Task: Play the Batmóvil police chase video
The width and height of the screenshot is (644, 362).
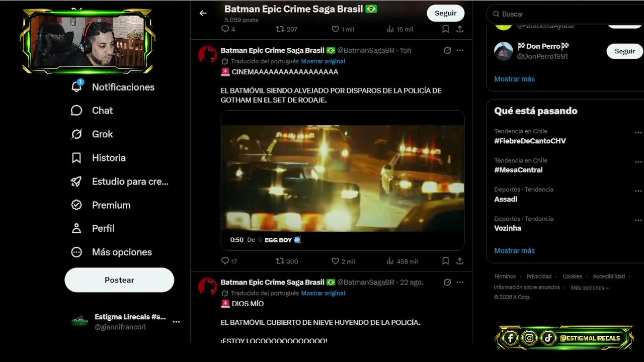Action: [342, 178]
